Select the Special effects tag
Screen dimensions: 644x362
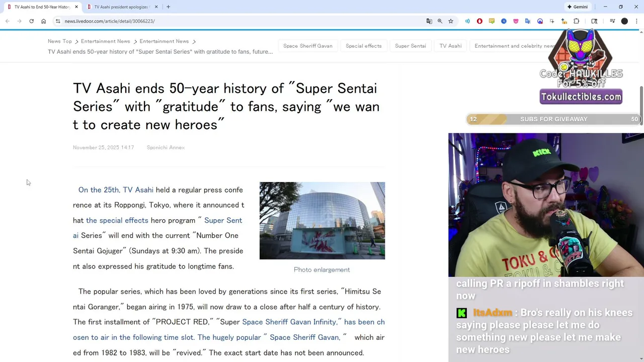pyautogui.click(x=364, y=46)
